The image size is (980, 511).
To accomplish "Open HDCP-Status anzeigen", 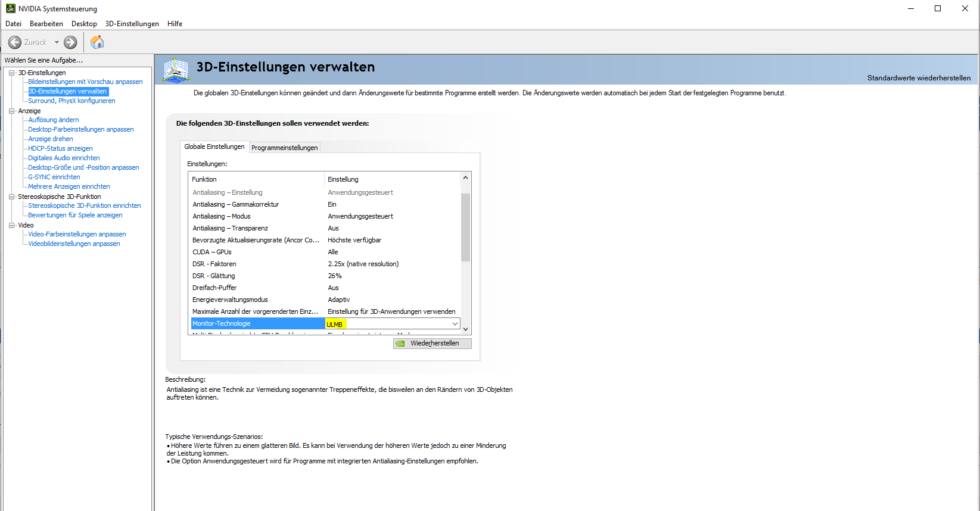I will tap(60, 148).
